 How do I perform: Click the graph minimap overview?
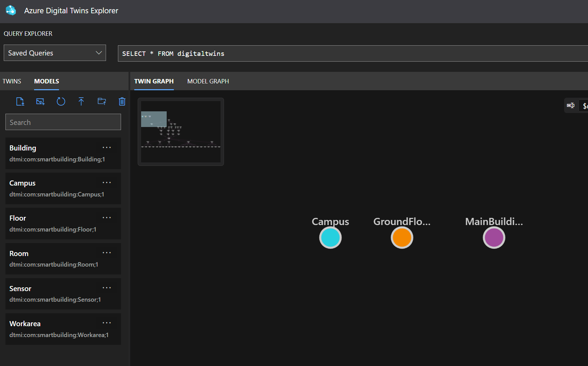181,132
